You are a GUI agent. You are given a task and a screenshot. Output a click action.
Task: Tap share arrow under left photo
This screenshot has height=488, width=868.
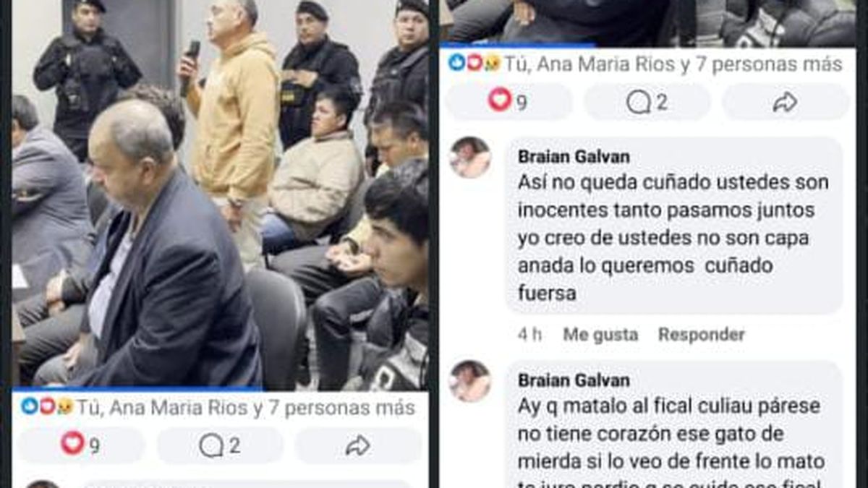358,445
